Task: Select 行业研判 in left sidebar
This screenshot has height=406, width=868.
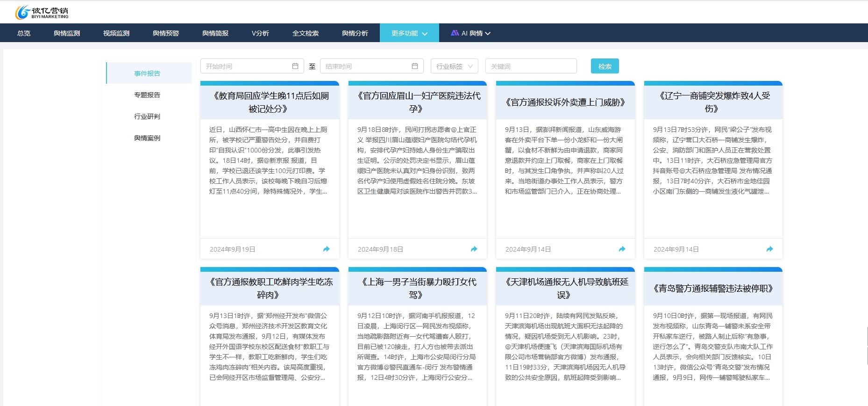Action: (147, 116)
